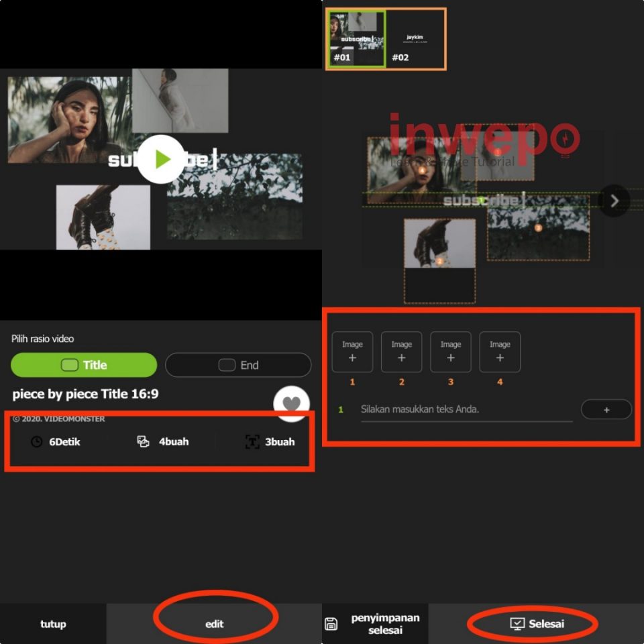Click the clock icon showing 6Detik

37,442
